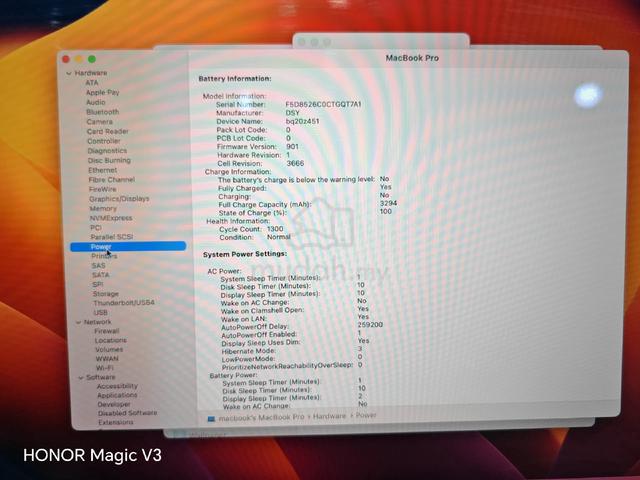Collapse the Hardware section chevron
The width and height of the screenshot is (640, 480).
[69, 73]
